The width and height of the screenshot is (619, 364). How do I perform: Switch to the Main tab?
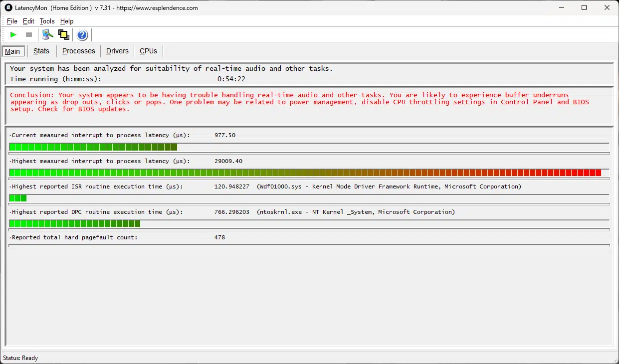(x=12, y=51)
